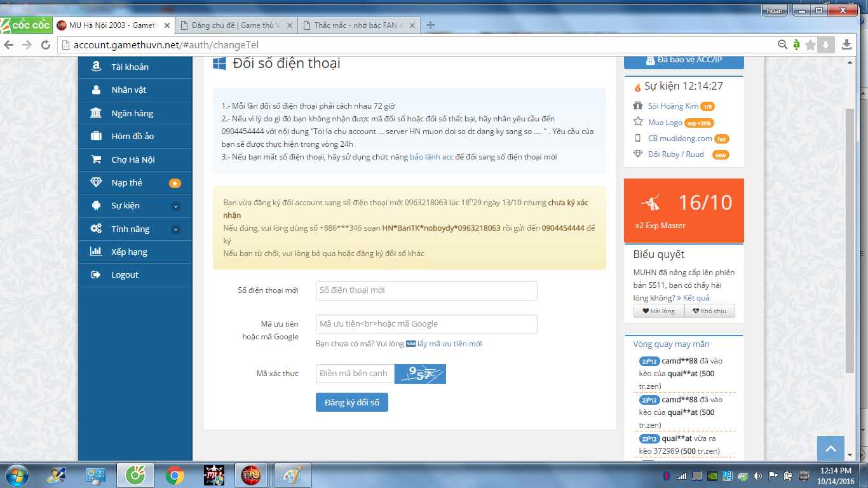Click the captcha image to refresh it
The image size is (868, 488).
point(420,374)
